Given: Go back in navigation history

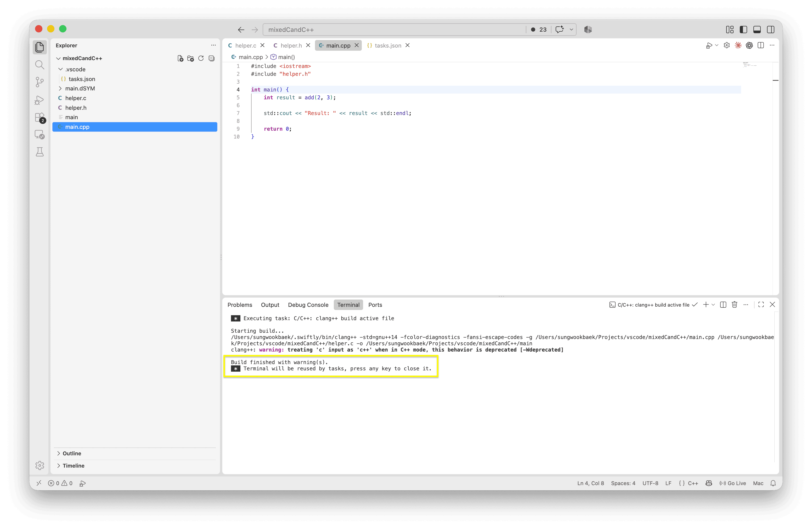Looking at the screenshot, I should point(241,30).
